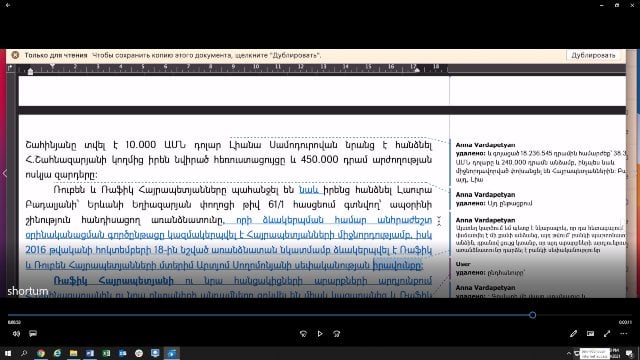
Task: Click the Дублировать button
Action: (593, 55)
